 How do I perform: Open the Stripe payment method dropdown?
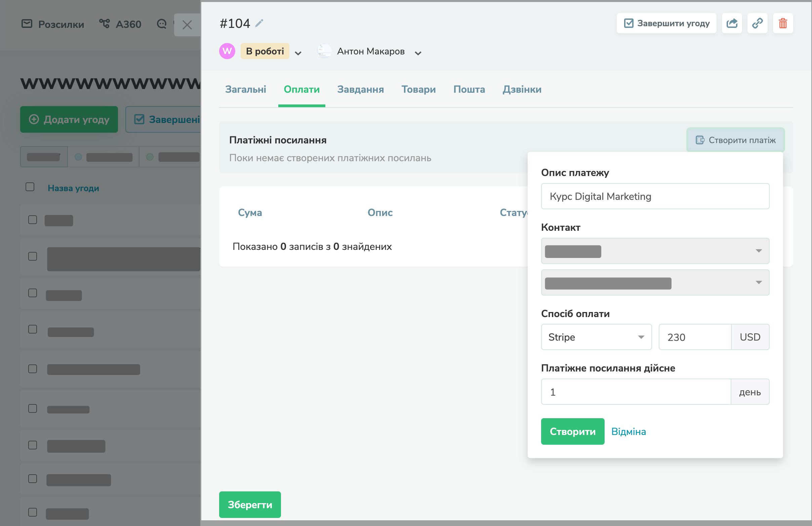point(596,337)
